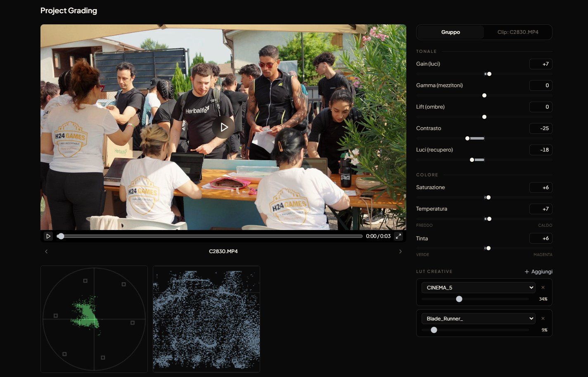
Task: Remove the CINEMA_5 LUT
Action: click(543, 288)
